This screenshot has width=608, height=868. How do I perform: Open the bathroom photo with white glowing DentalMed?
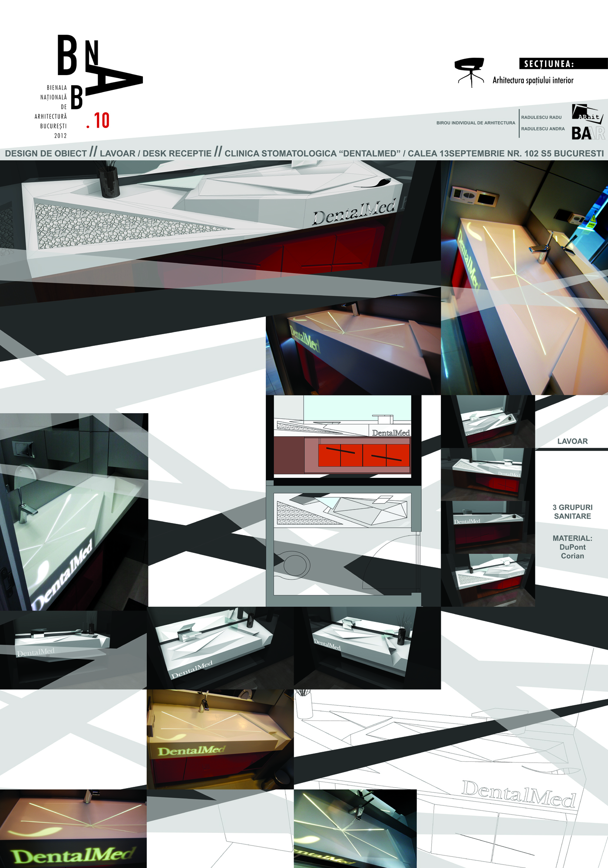pos(74,512)
